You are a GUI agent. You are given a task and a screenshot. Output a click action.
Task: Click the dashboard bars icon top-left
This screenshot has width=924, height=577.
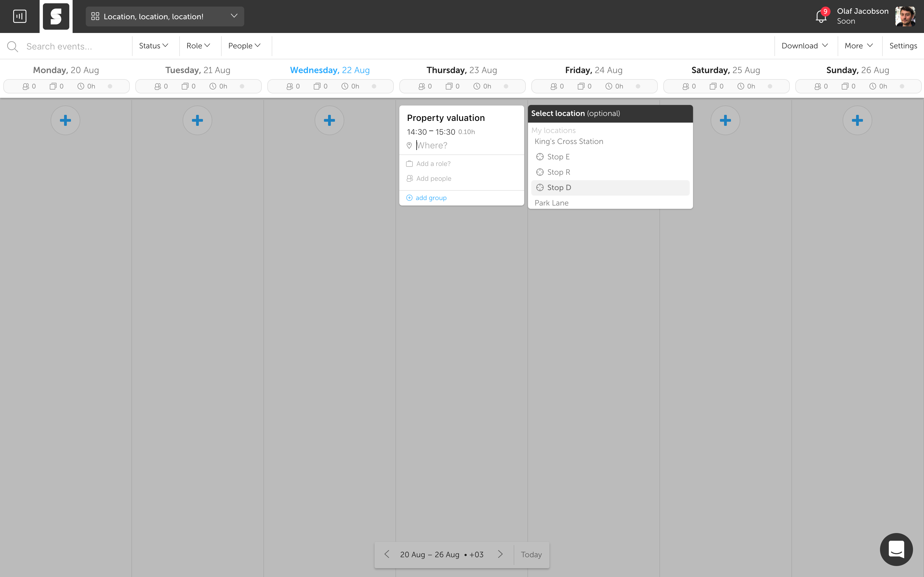point(20,16)
